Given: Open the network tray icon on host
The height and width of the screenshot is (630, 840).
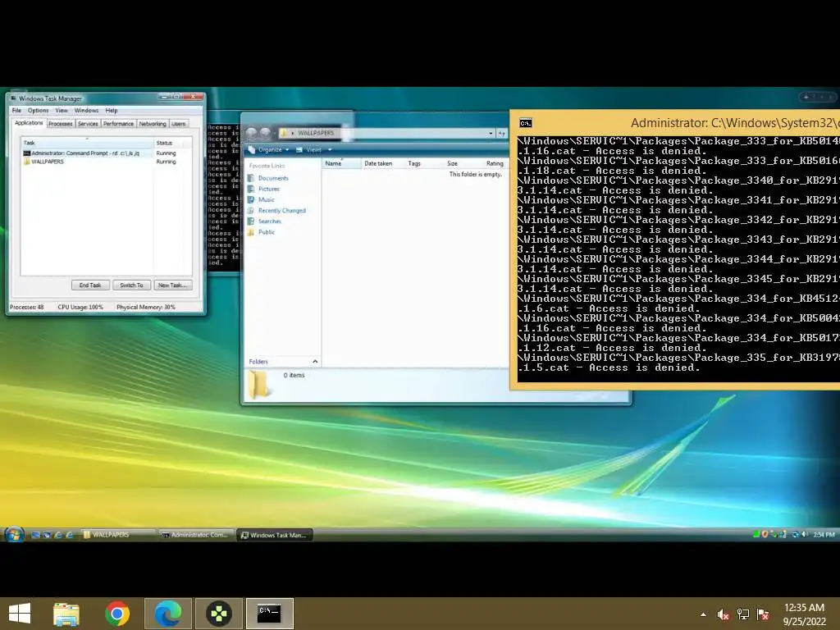Looking at the screenshot, I should [743, 614].
